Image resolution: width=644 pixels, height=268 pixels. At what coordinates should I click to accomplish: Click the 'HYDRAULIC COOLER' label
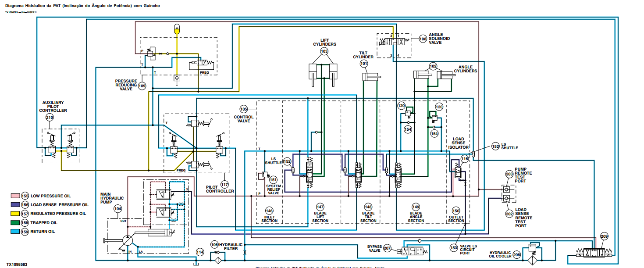tap(500, 254)
